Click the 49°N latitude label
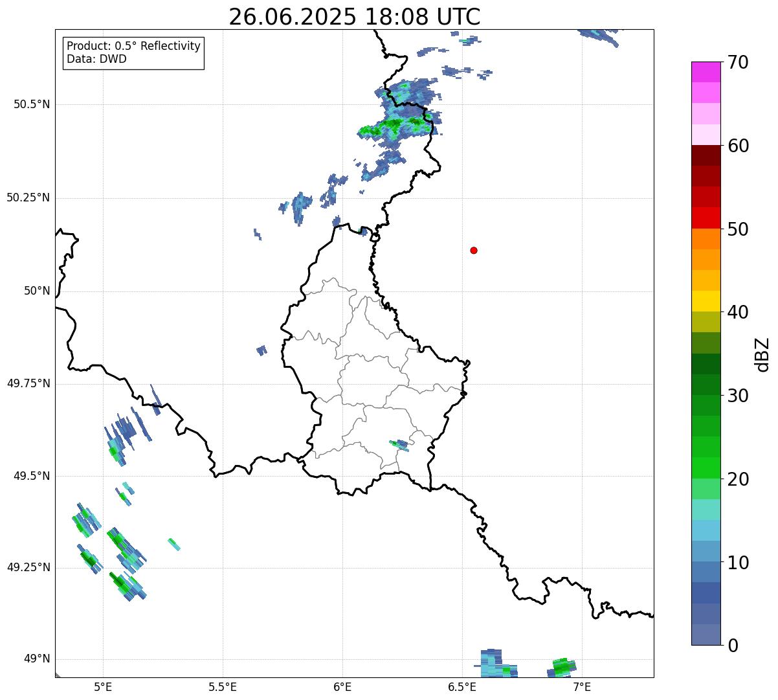 pyautogui.click(x=37, y=659)
